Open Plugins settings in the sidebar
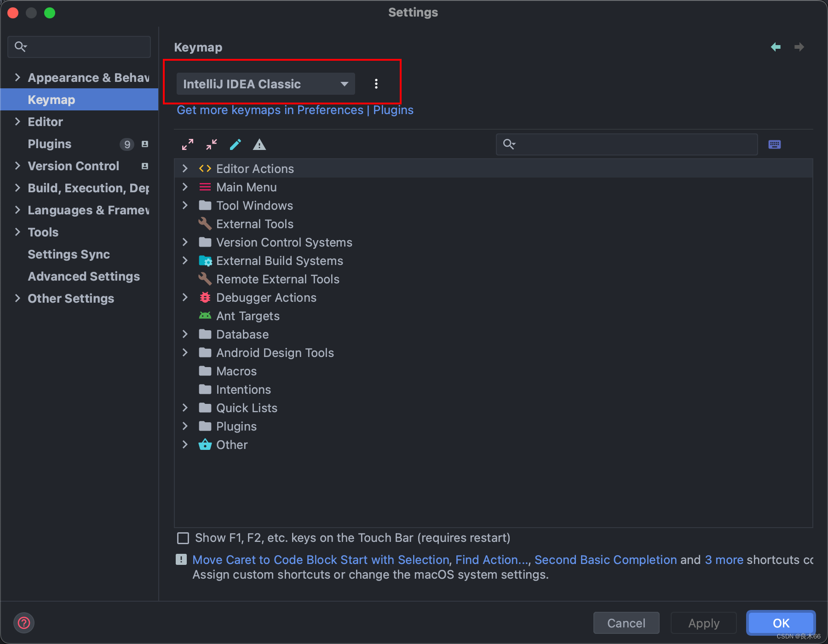 tap(50, 144)
